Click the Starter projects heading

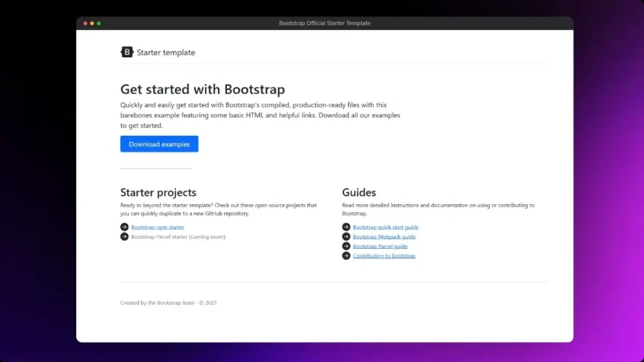click(158, 192)
